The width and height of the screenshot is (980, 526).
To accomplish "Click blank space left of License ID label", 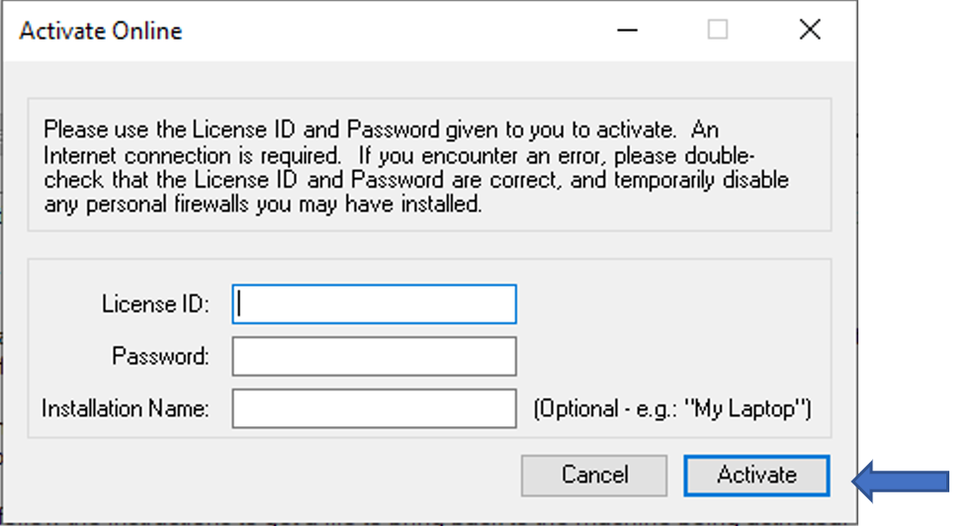I will (x=64, y=305).
